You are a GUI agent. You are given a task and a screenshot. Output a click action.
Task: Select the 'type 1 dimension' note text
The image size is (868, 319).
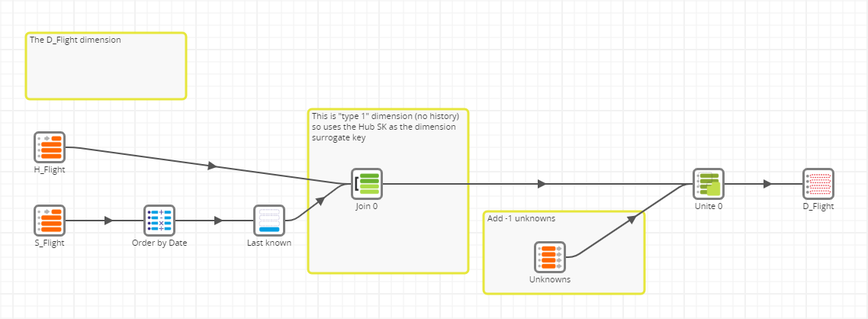[385, 126]
